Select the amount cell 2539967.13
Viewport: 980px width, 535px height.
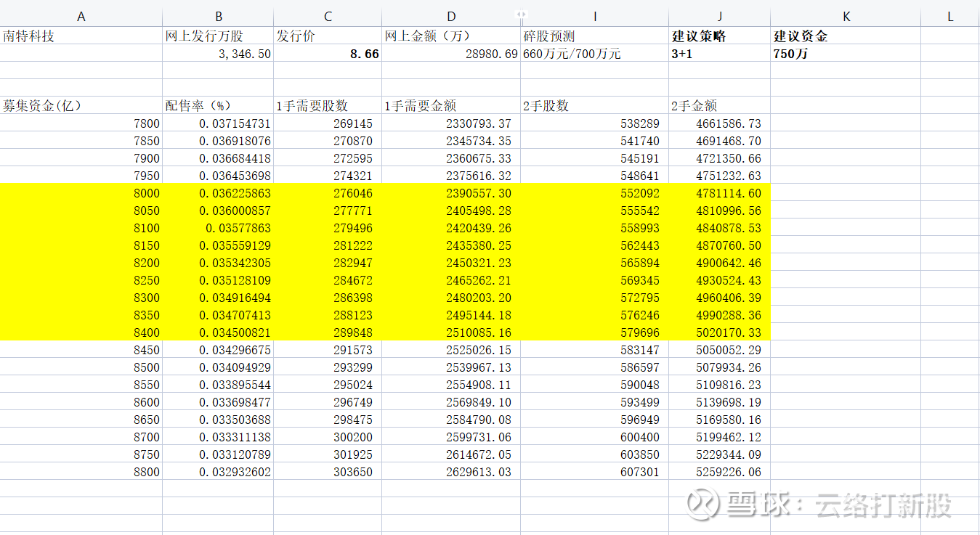(x=451, y=367)
